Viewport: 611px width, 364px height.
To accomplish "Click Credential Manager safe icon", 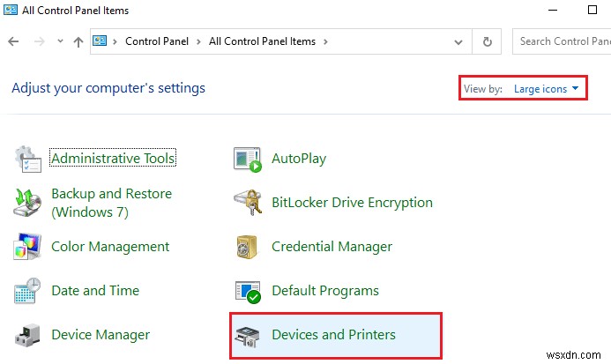I will [x=247, y=247].
